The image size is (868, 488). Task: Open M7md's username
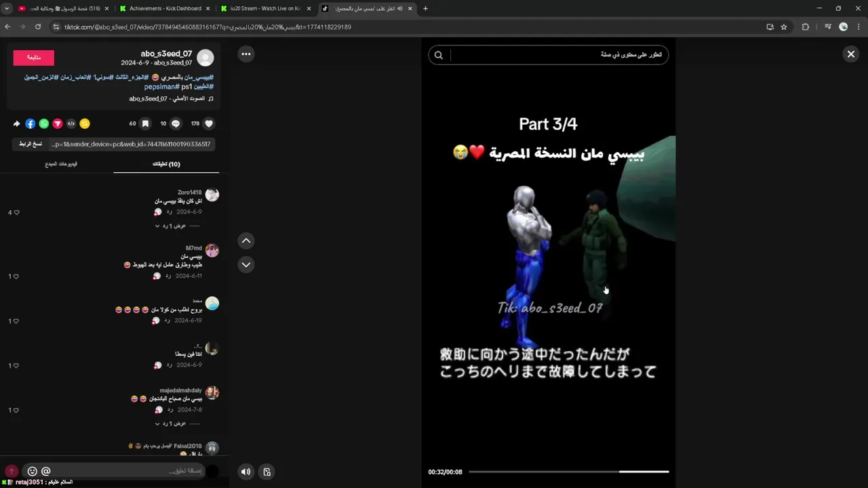coord(194,248)
